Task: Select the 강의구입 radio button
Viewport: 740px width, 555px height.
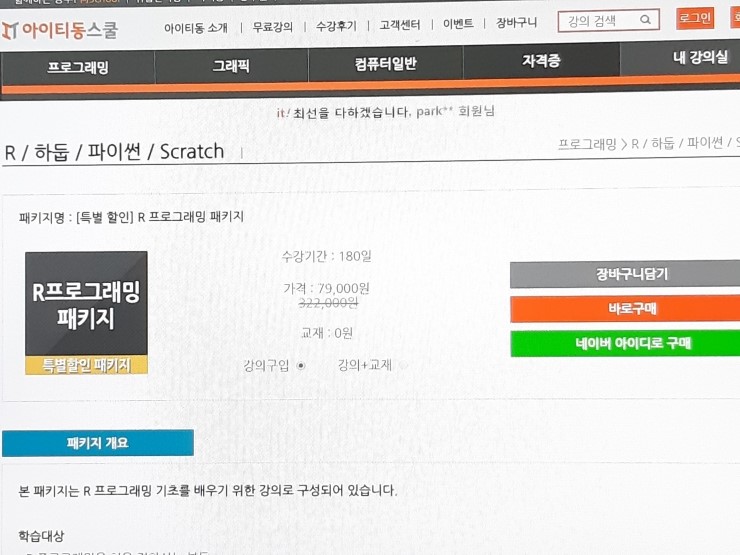Action: point(301,366)
